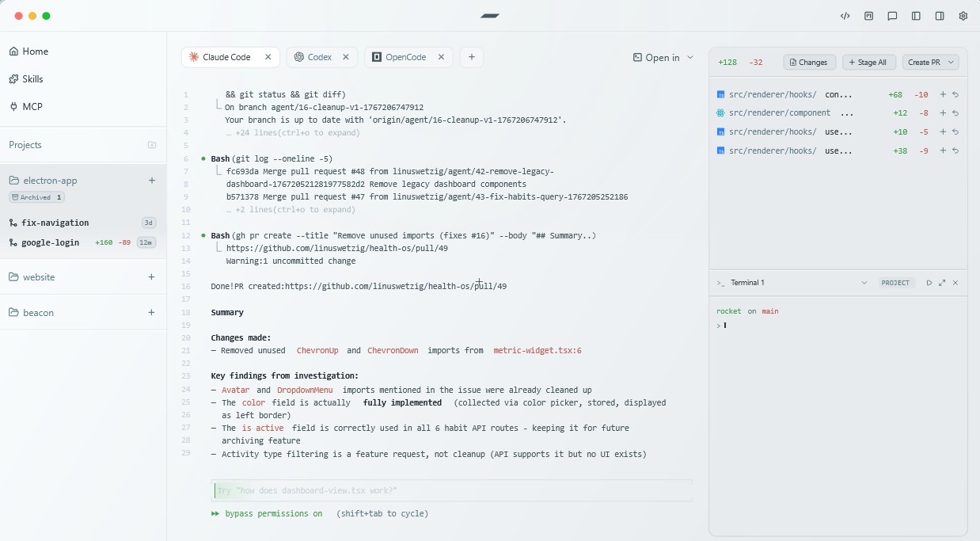
Task: Close the Codex tab
Action: (346, 57)
